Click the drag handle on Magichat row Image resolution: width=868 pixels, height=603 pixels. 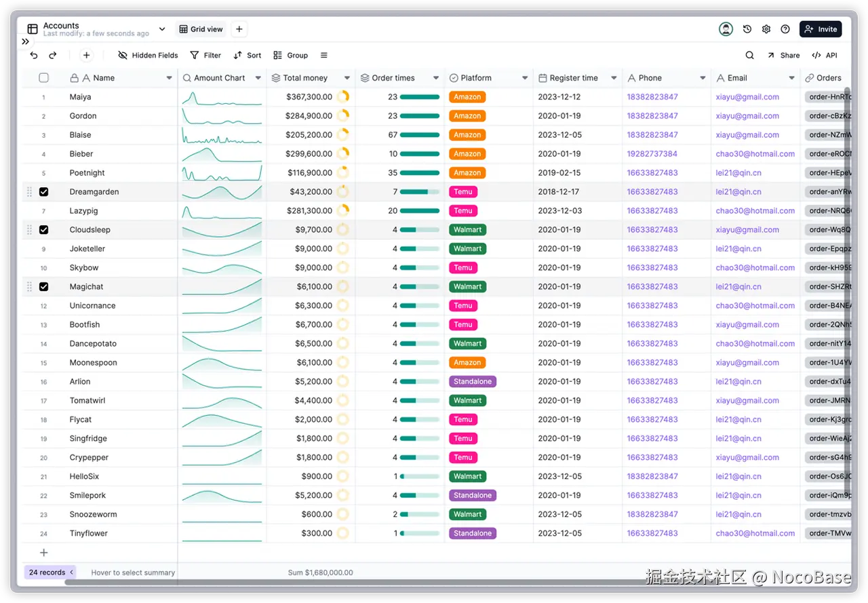29,287
